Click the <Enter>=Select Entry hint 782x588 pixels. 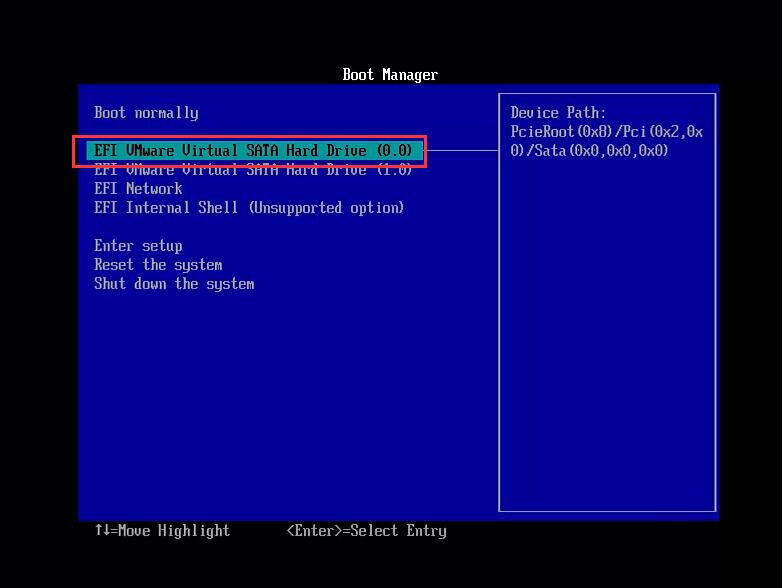pyautogui.click(x=366, y=531)
